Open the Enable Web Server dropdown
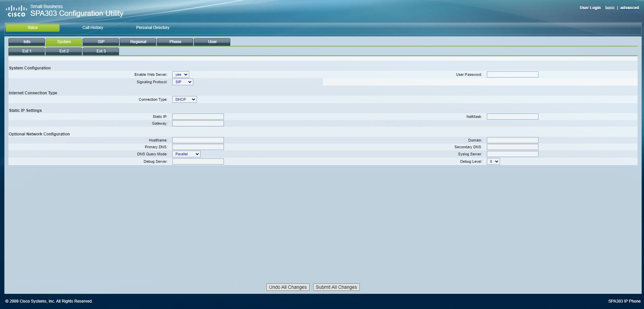 point(180,74)
